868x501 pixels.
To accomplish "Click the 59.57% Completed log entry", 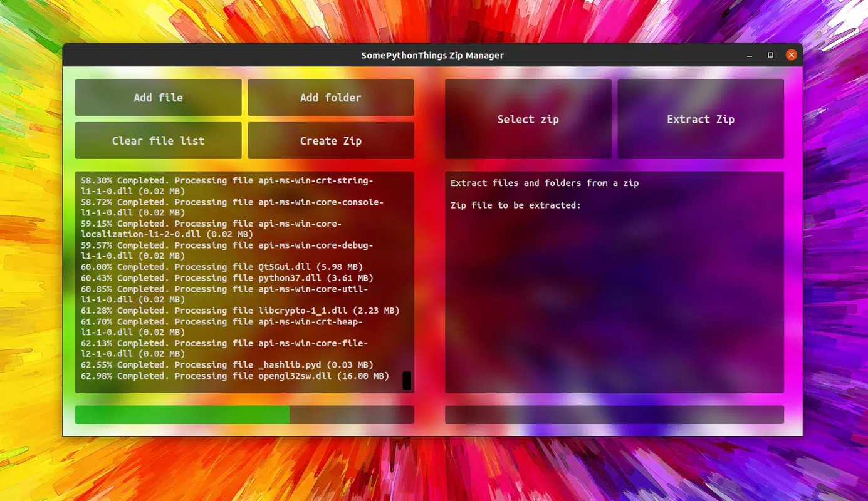I will (227, 250).
